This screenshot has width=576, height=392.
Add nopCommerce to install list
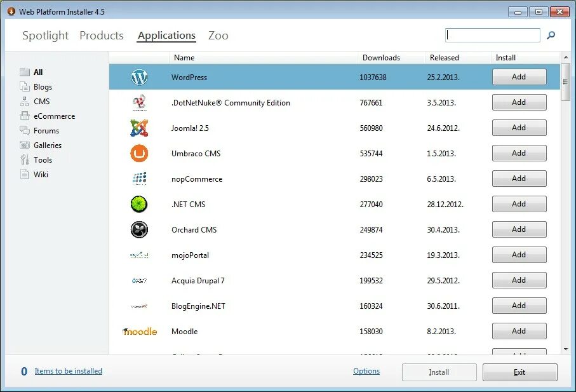pyautogui.click(x=519, y=178)
